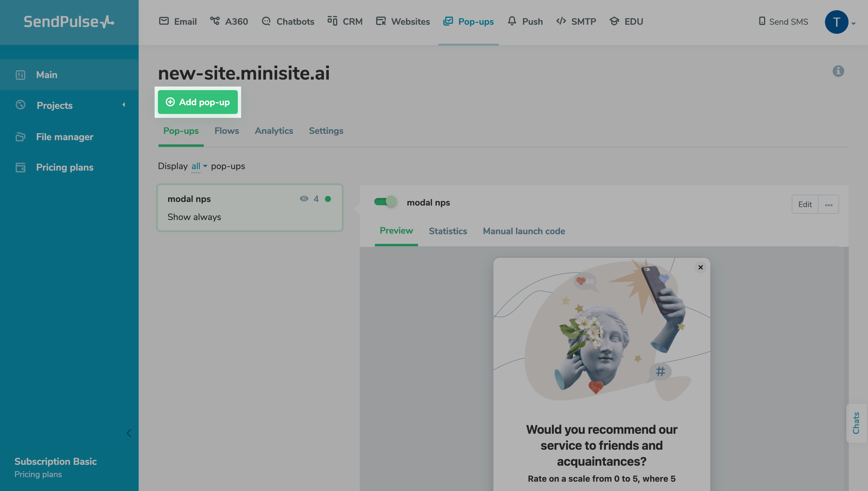This screenshot has height=491, width=868.
Task: Open Send SMS
Action: (782, 21)
